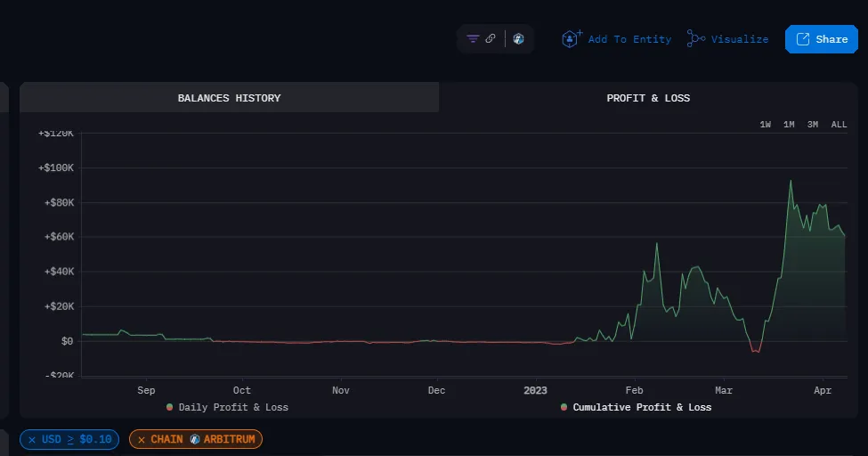The height and width of the screenshot is (456, 868).
Task: Remove the USD ≥ $0.10 filter
Action: 31,440
